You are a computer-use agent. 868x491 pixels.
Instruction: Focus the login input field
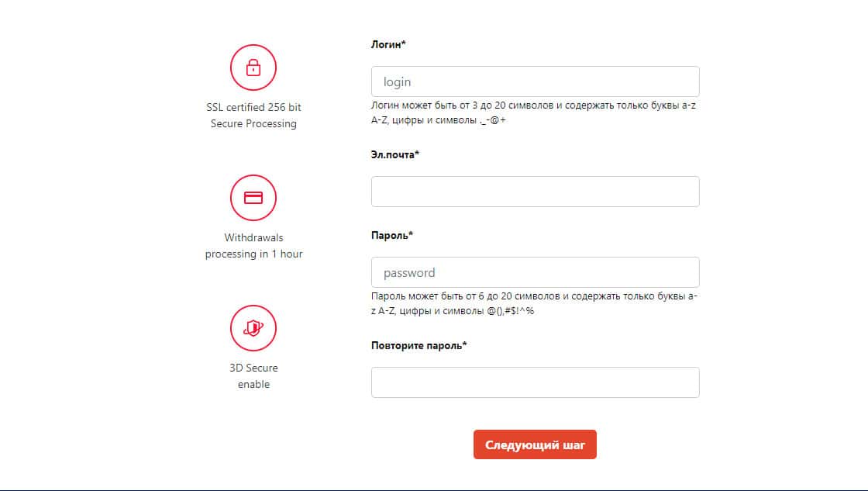pyautogui.click(x=535, y=81)
